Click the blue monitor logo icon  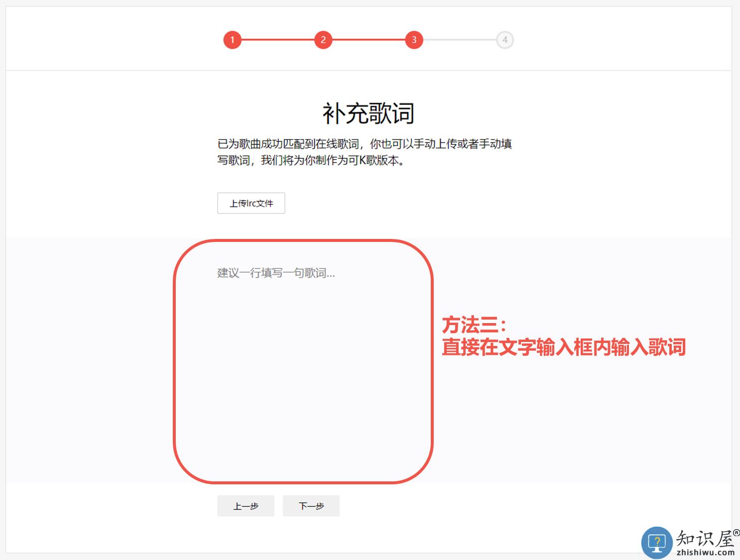657,542
